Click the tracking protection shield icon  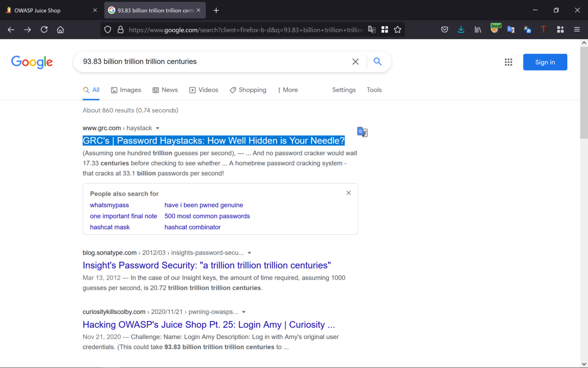click(x=108, y=30)
